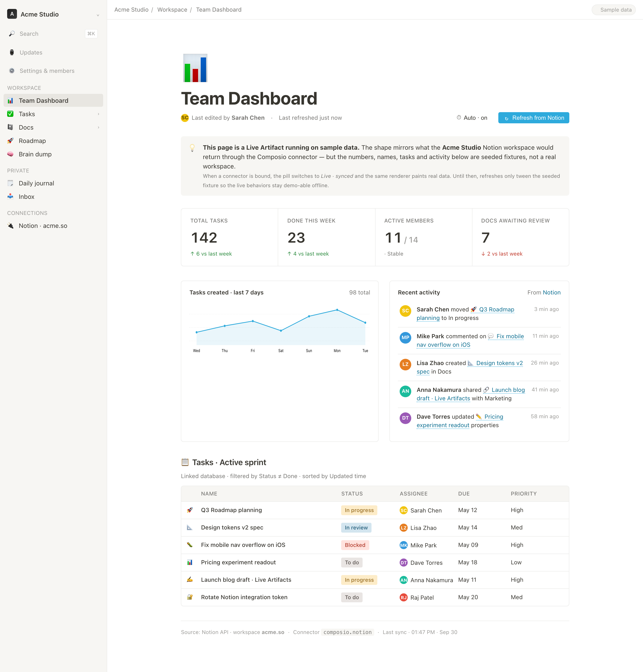This screenshot has width=643, height=672.
Task: Open the Acme Studio workspace switcher chevron
Action: 98,15
